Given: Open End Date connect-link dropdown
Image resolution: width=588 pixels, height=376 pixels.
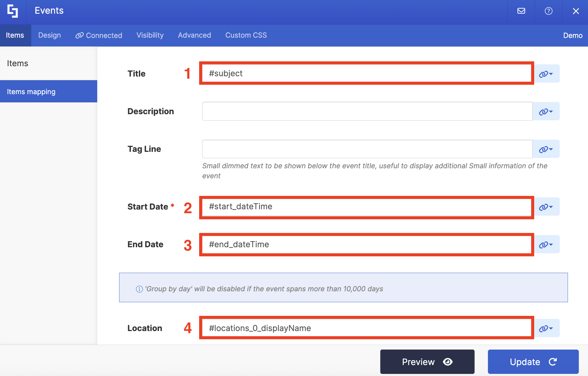Looking at the screenshot, I should [546, 244].
